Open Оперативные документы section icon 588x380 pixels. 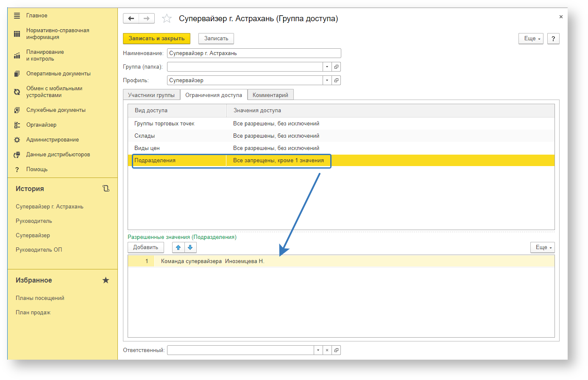[17, 74]
